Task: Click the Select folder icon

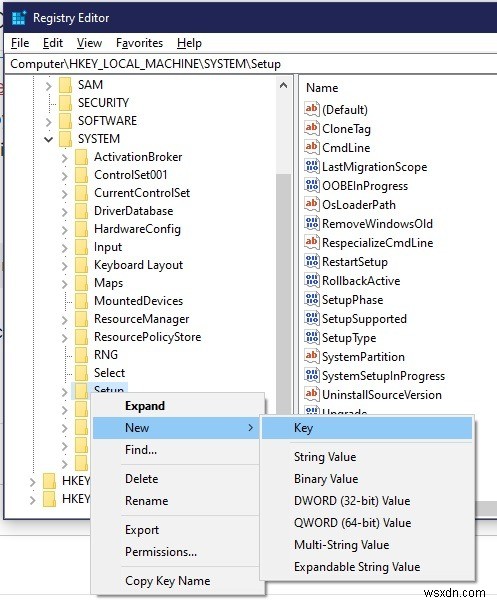Action: tap(82, 373)
